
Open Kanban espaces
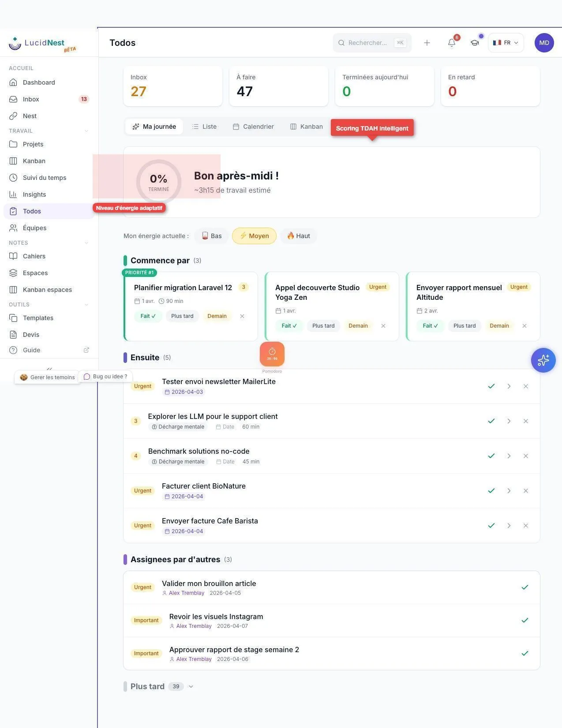pyautogui.click(x=49, y=290)
